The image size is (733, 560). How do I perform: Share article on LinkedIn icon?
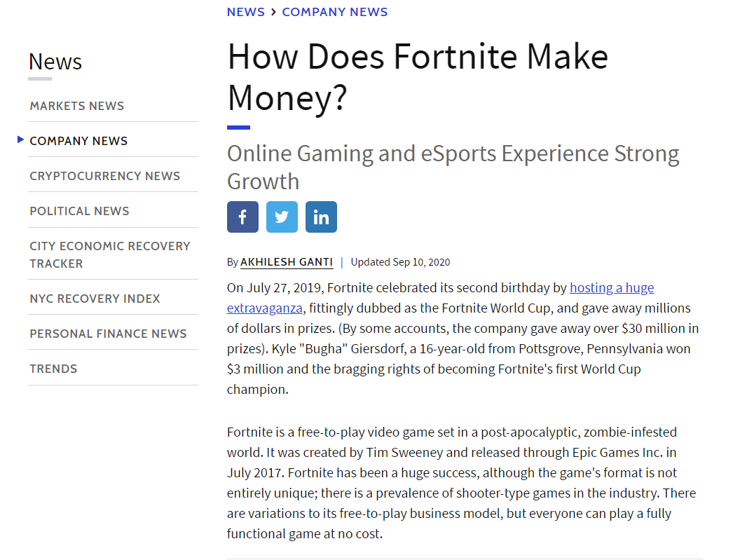321,217
